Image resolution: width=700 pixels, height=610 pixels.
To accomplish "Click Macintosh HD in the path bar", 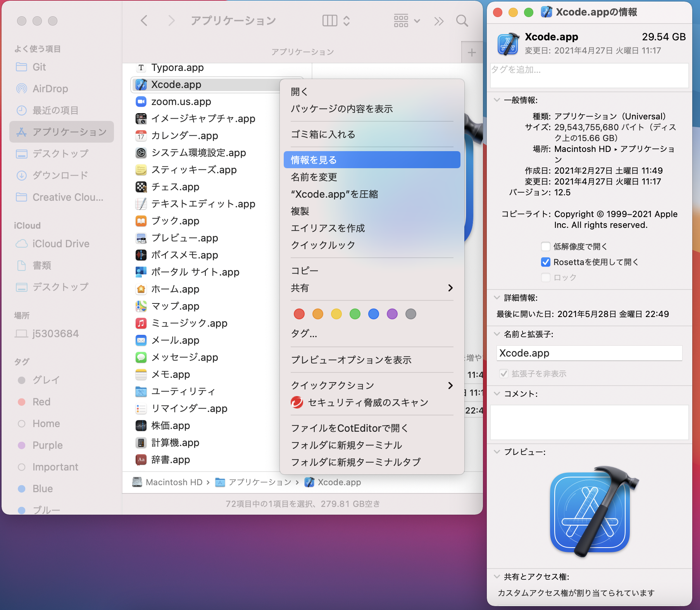I will pyautogui.click(x=173, y=482).
